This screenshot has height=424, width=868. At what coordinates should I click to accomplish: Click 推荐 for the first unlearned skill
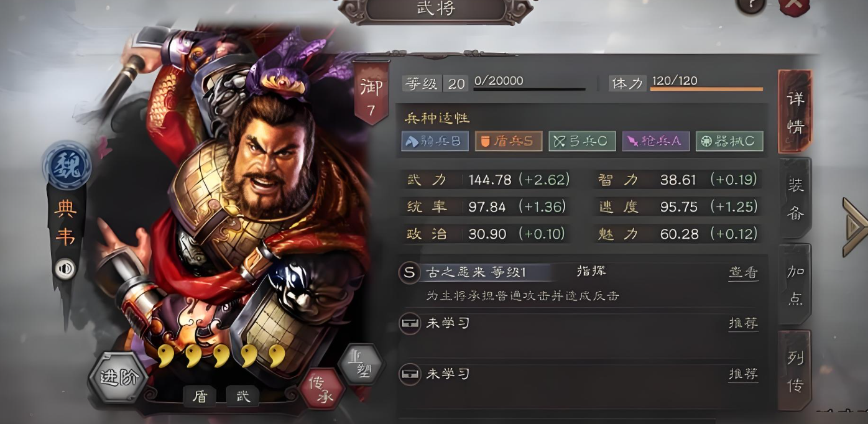pos(743,323)
